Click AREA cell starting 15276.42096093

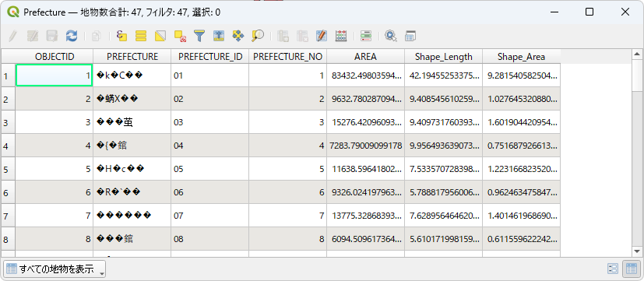[x=365, y=122]
